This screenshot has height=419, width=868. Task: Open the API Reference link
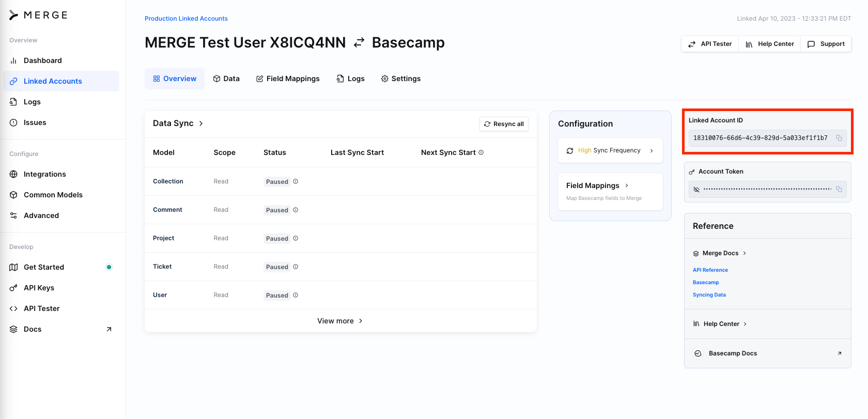pyautogui.click(x=710, y=270)
